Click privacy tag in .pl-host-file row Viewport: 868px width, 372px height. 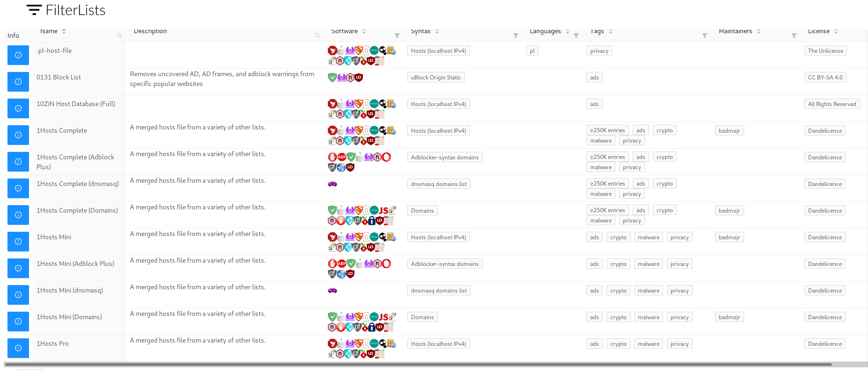tap(599, 51)
